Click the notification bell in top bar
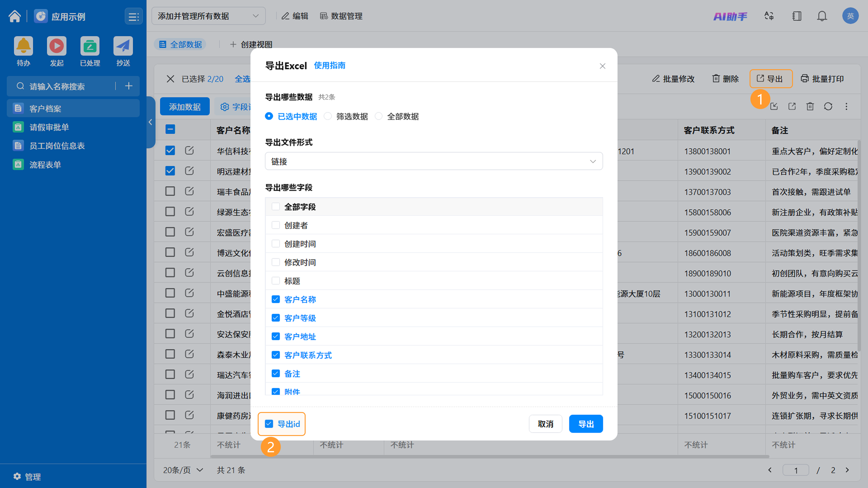Viewport: 868px width, 488px height. click(x=822, y=16)
